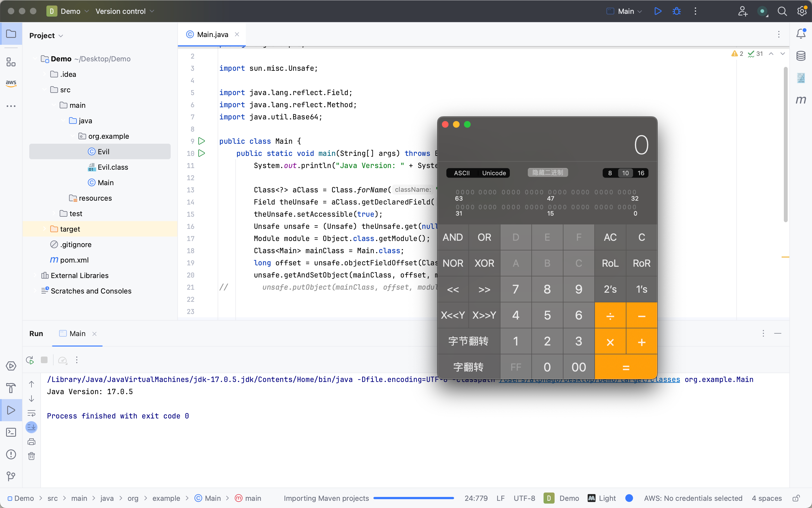The height and width of the screenshot is (508, 812).
Task: Open the Terminal tool window
Action: [x=11, y=432]
